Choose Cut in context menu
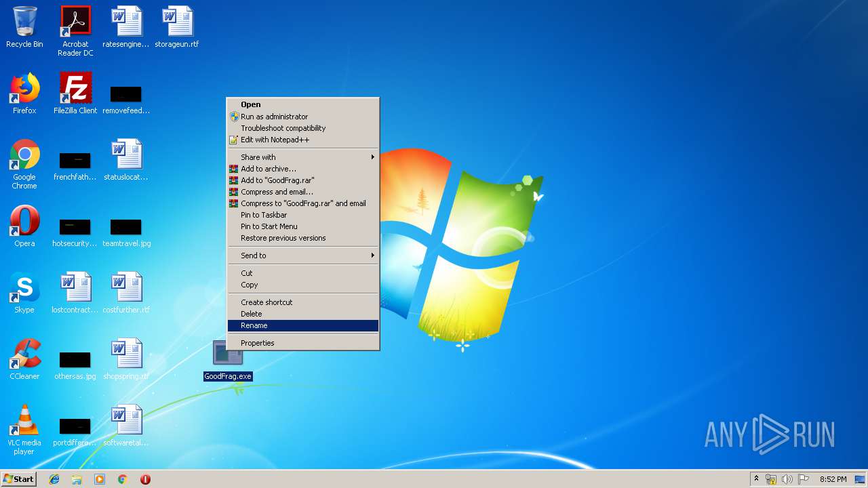Viewport: 868px width, 488px height. pyautogui.click(x=302, y=273)
